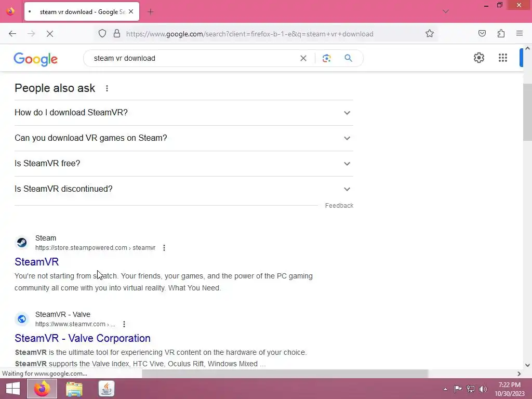Open the Extensions puzzle icon
This screenshot has width=532, height=399.
[501, 34]
